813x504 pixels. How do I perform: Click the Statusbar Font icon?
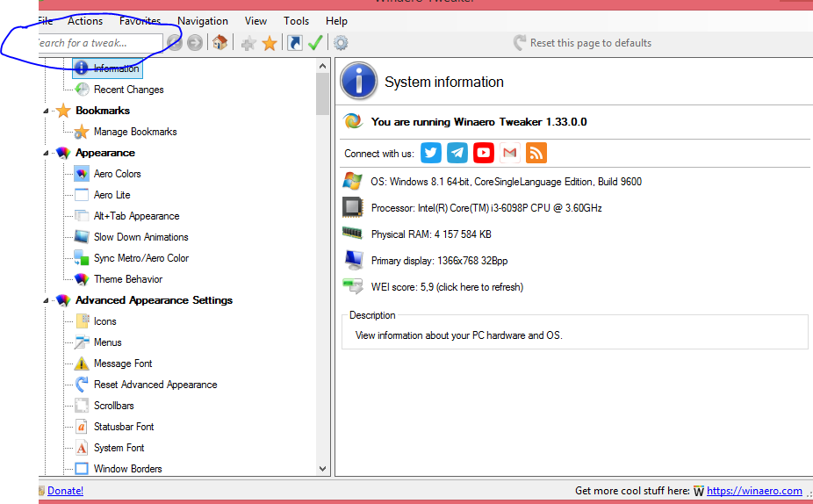82,427
